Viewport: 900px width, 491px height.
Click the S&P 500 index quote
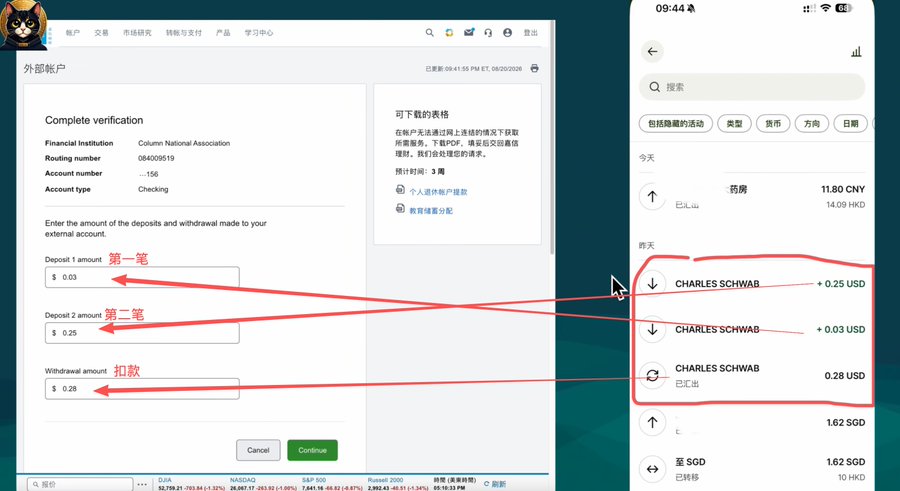pos(332,484)
